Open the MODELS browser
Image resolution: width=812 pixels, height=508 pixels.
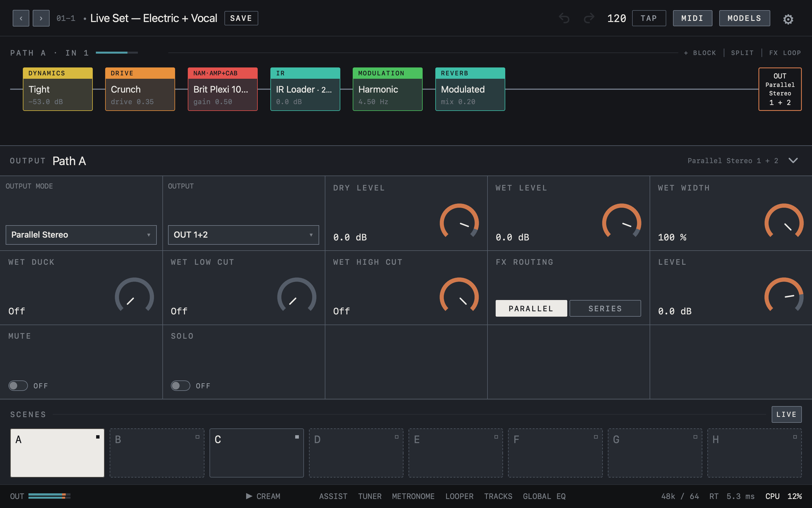click(745, 18)
